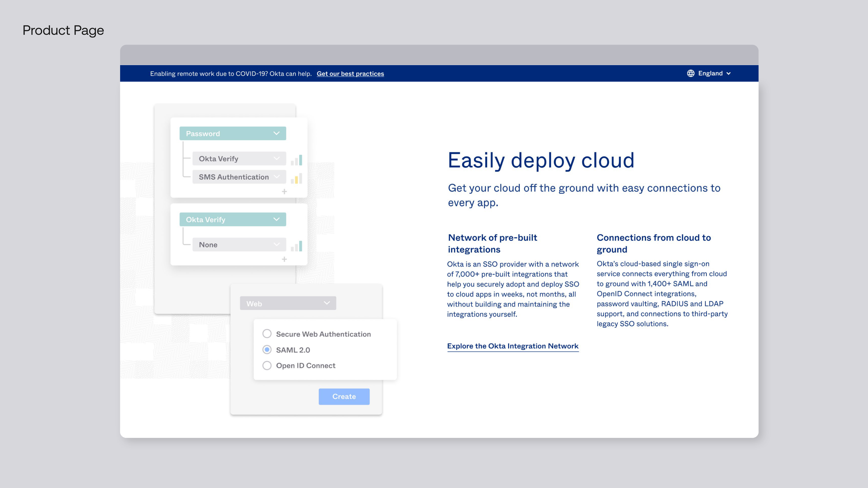Image resolution: width=868 pixels, height=488 pixels.
Task: Select the Secure Web Authentication radio button
Action: coord(267,334)
